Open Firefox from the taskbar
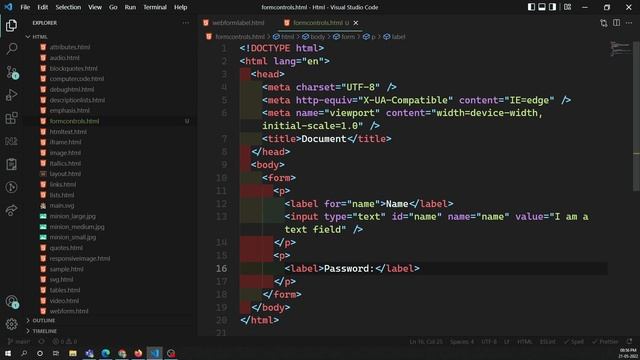This screenshot has width=640, height=360. (138, 353)
